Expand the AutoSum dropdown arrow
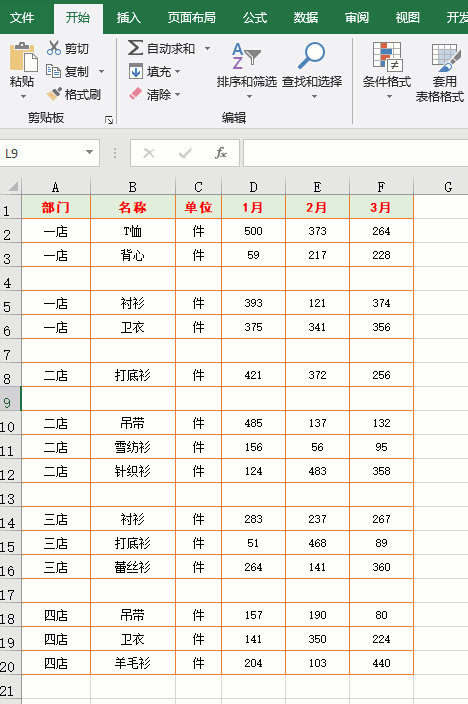 (x=208, y=48)
